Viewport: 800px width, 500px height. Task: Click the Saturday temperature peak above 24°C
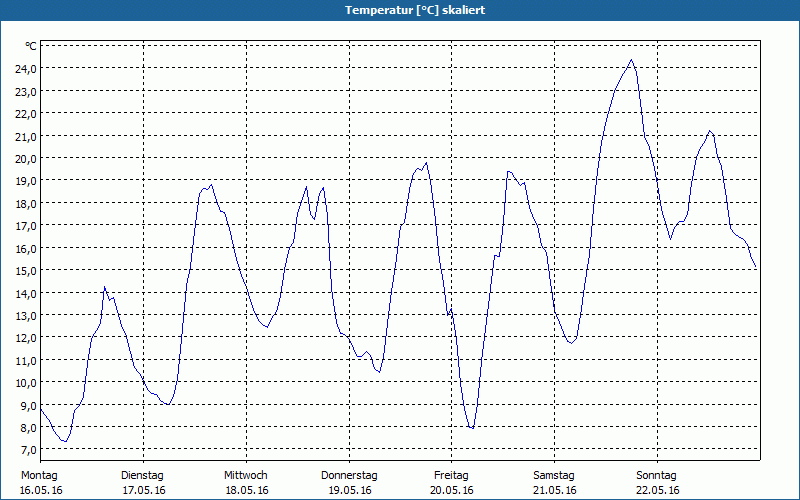pyautogui.click(x=632, y=60)
